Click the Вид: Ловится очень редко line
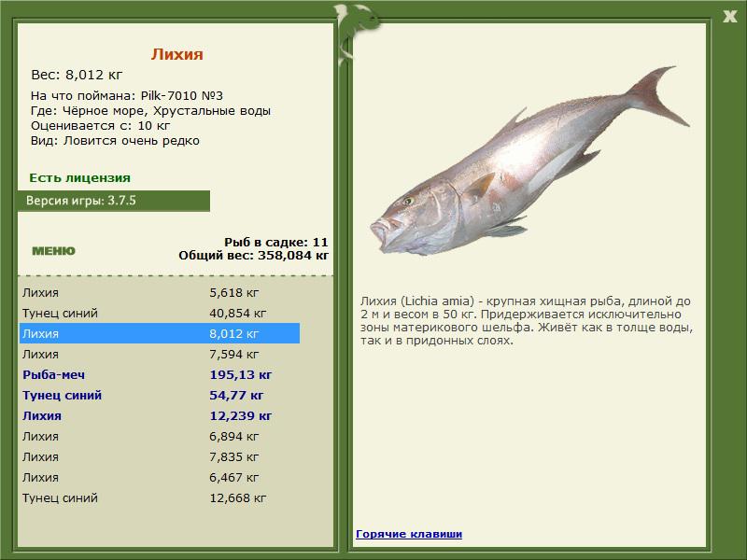This screenshot has height=560, width=747. 115,141
